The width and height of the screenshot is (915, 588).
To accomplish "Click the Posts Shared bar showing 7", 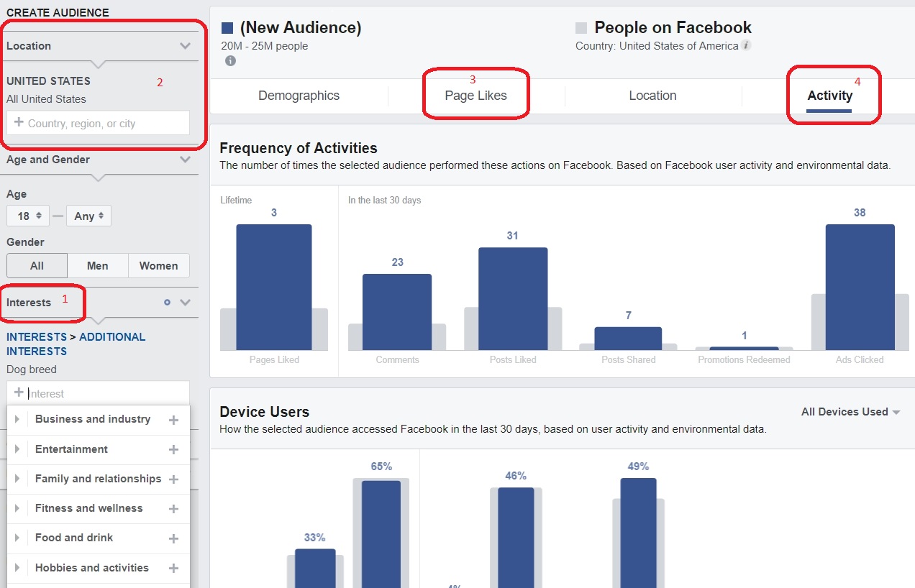I will pyautogui.click(x=628, y=339).
